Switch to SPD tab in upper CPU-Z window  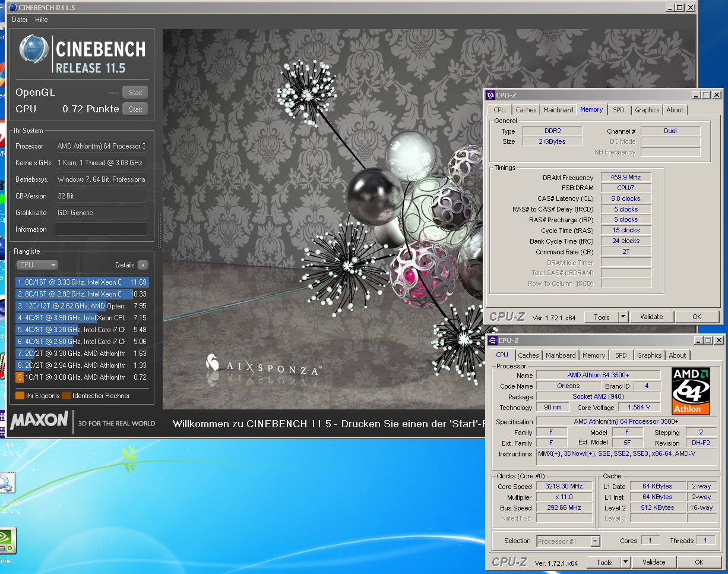pos(619,110)
